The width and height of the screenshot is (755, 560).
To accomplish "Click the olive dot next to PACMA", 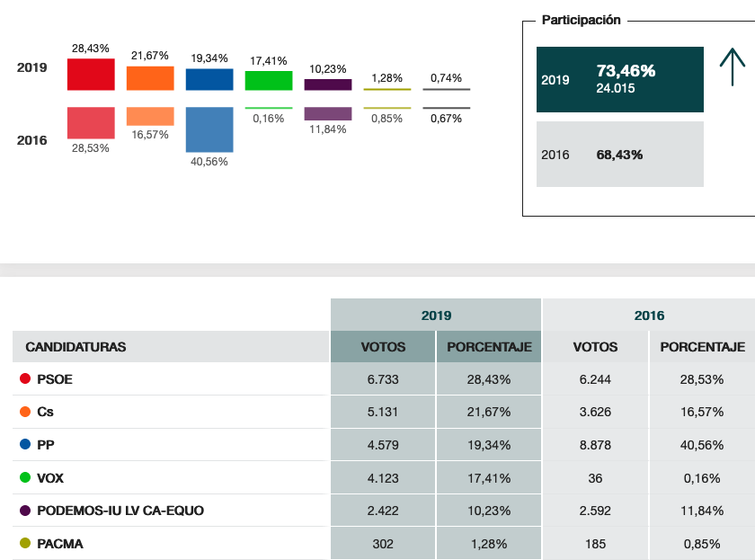I will coord(25,543).
